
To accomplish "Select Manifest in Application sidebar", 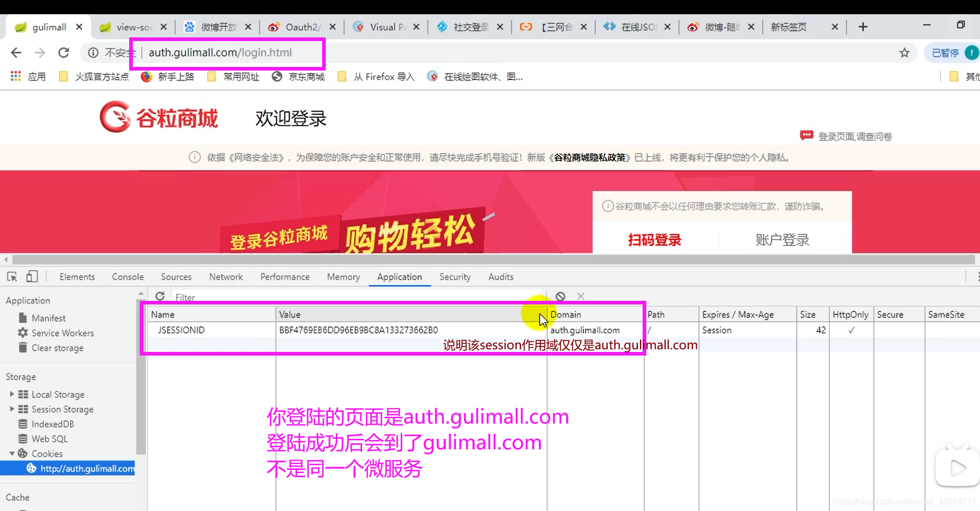I will pos(48,318).
